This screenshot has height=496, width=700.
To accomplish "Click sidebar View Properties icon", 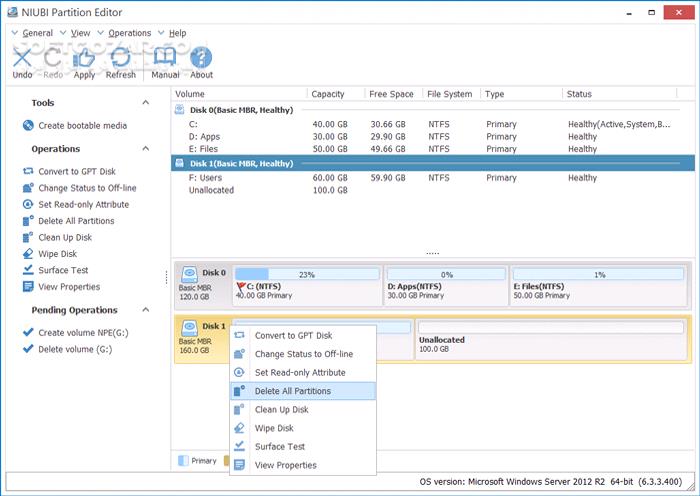I will click(x=28, y=287).
